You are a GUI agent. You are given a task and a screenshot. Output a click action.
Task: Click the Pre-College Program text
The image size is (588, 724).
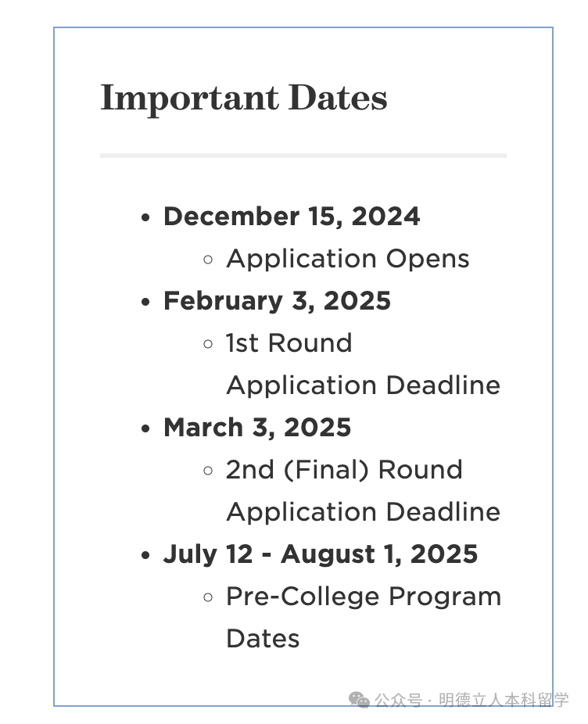tap(364, 597)
